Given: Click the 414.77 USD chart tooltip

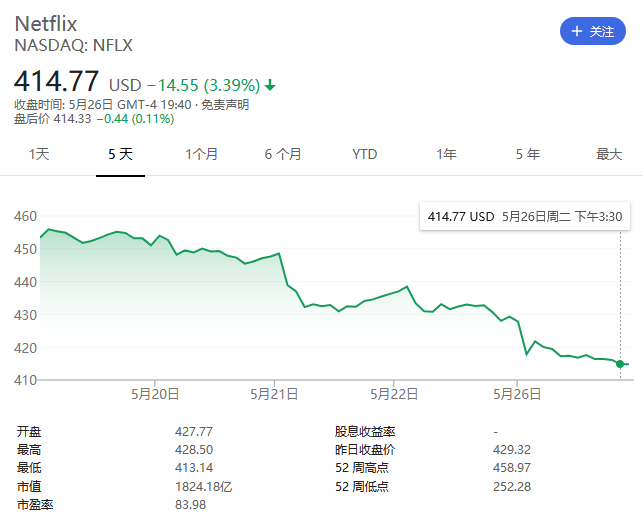Looking at the screenshot, I should (528, 216).
